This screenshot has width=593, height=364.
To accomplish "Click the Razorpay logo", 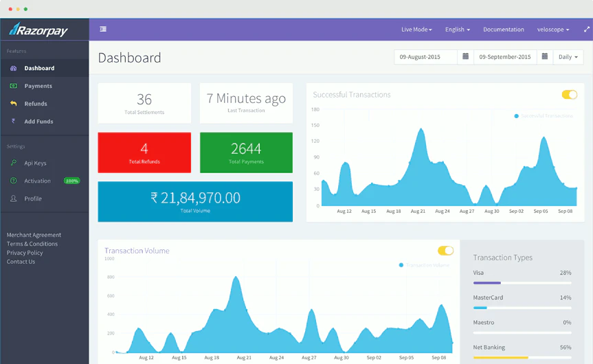I will click(38, 30).
